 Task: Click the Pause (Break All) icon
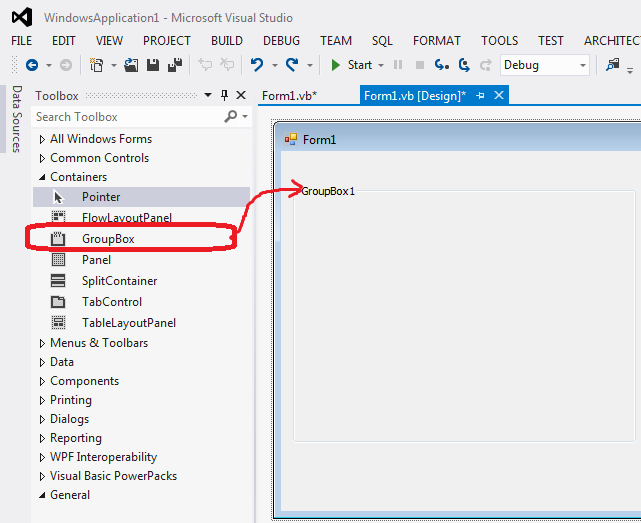pyautogui.click(x=398, y=65)
